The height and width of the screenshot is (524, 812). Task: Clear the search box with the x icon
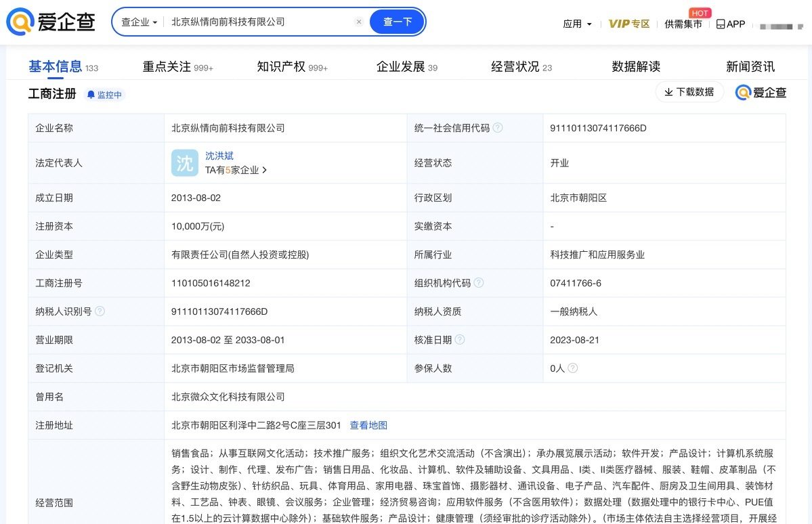pos(358,22)
